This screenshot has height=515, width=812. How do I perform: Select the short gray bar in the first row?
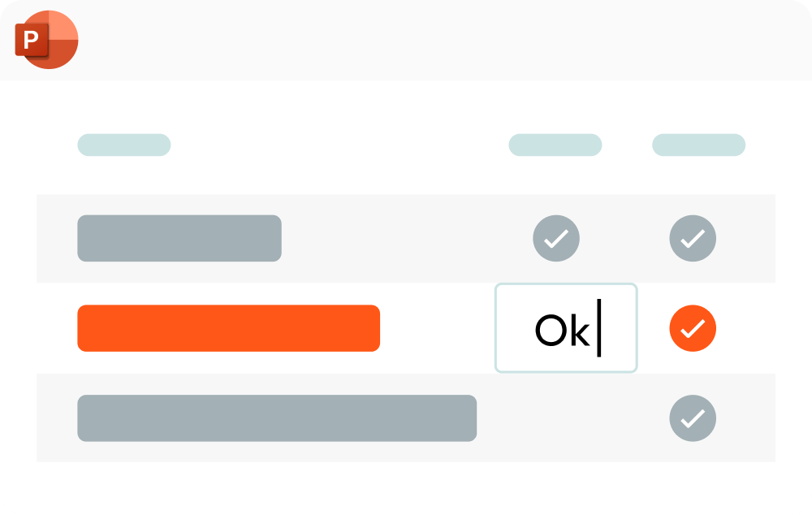(179, 239)
